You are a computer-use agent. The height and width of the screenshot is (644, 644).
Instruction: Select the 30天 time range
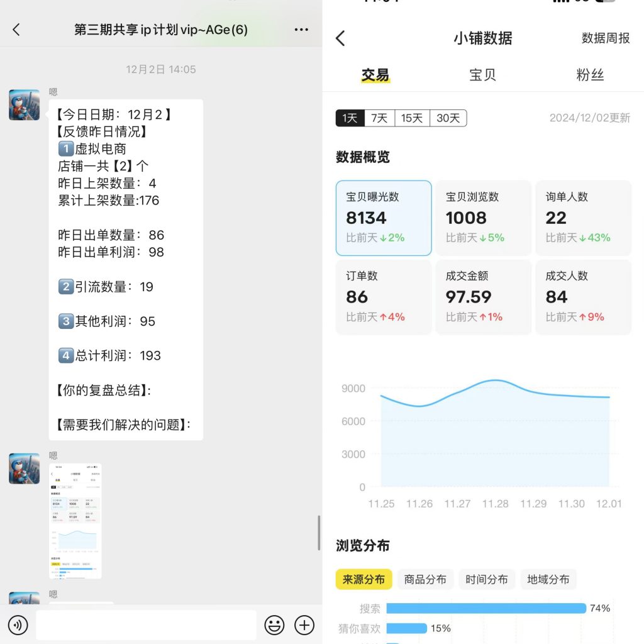coord(448,118)
